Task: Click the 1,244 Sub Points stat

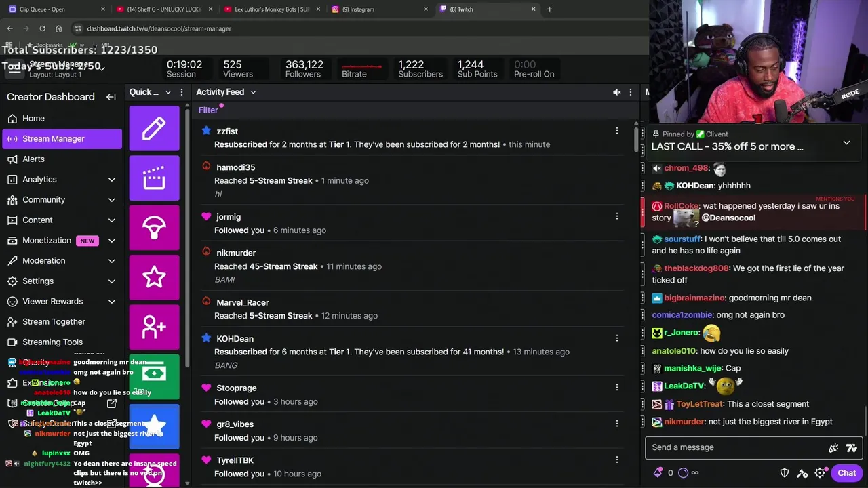Action: 477,68
